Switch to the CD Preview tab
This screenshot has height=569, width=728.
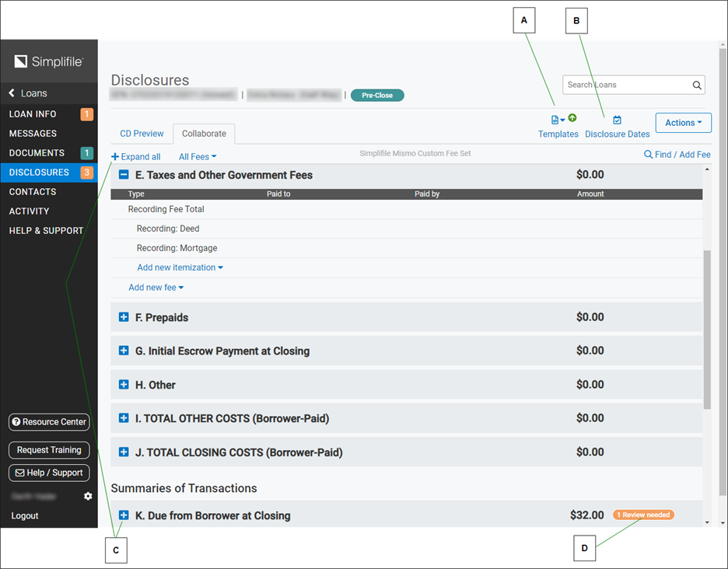142,134
